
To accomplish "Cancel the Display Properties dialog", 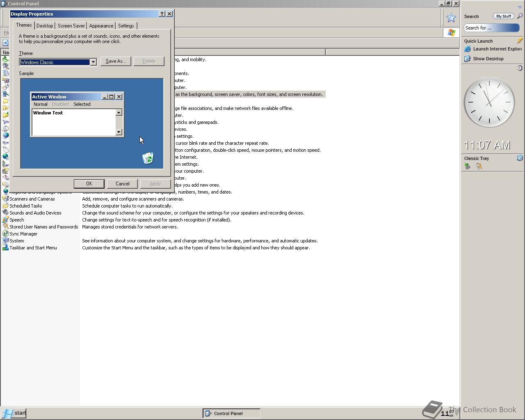I will click(x=122, y=184).
